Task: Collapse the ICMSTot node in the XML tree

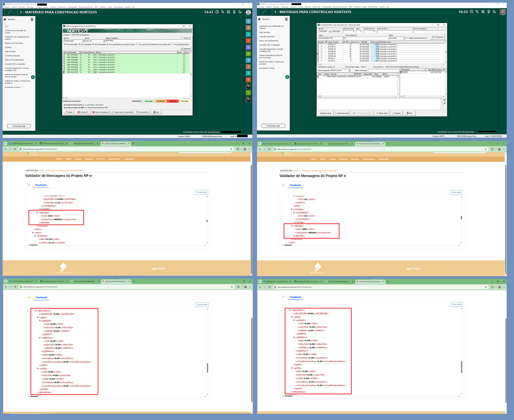Action: 35,236
